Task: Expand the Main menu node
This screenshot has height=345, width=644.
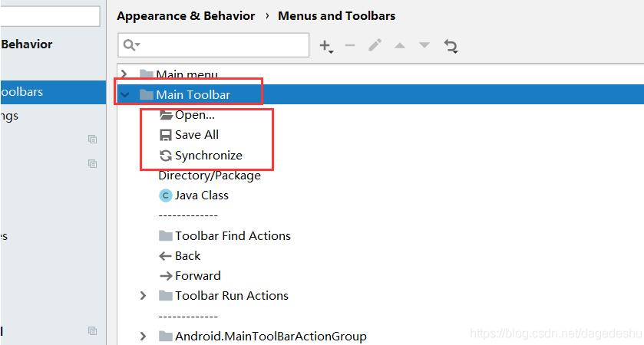Action: coord(125,74)
